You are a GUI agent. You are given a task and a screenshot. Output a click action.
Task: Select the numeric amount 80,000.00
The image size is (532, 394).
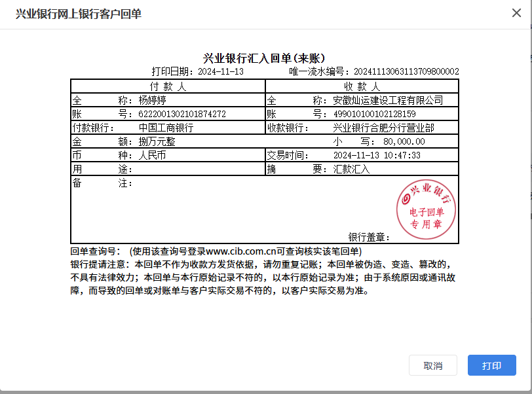404,141
